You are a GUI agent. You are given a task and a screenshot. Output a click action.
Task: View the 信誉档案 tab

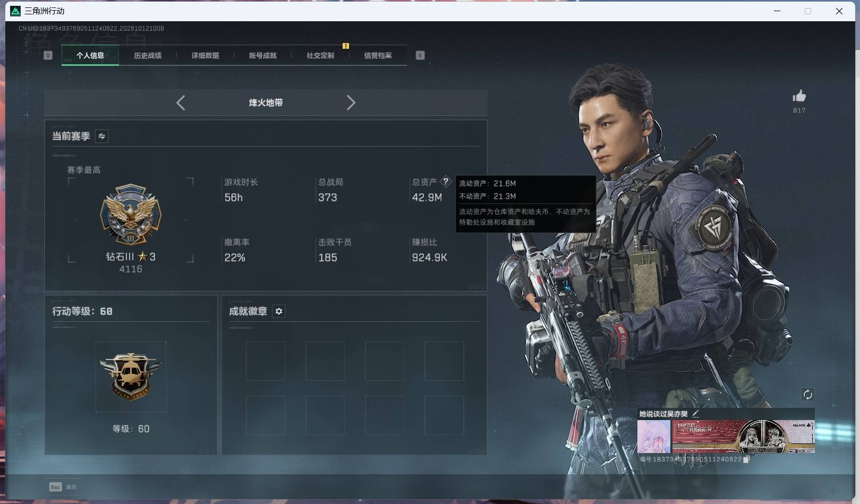point(378,55)
